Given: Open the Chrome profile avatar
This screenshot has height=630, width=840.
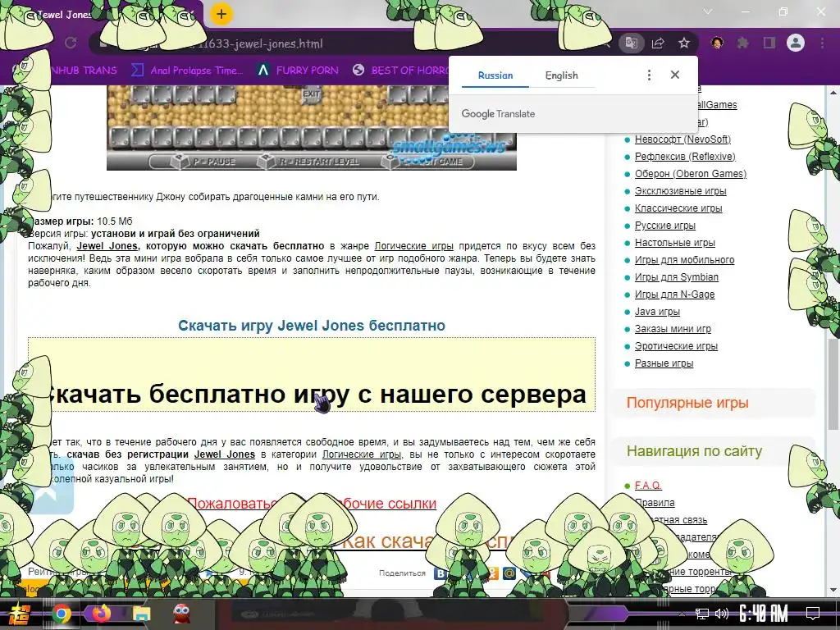Looking at the screenshot, I should 796,43.
